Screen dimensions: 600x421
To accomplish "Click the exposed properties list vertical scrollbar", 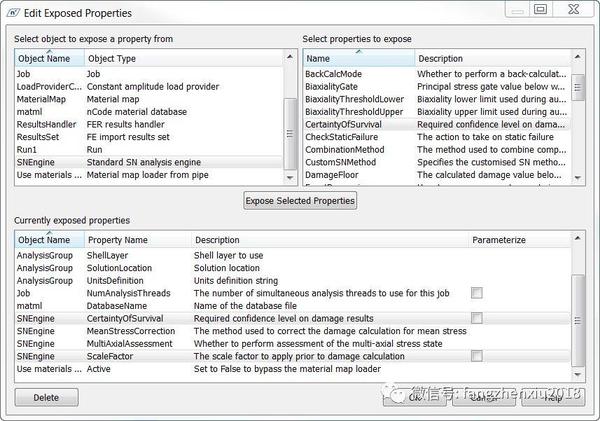I will coord(578,310).
